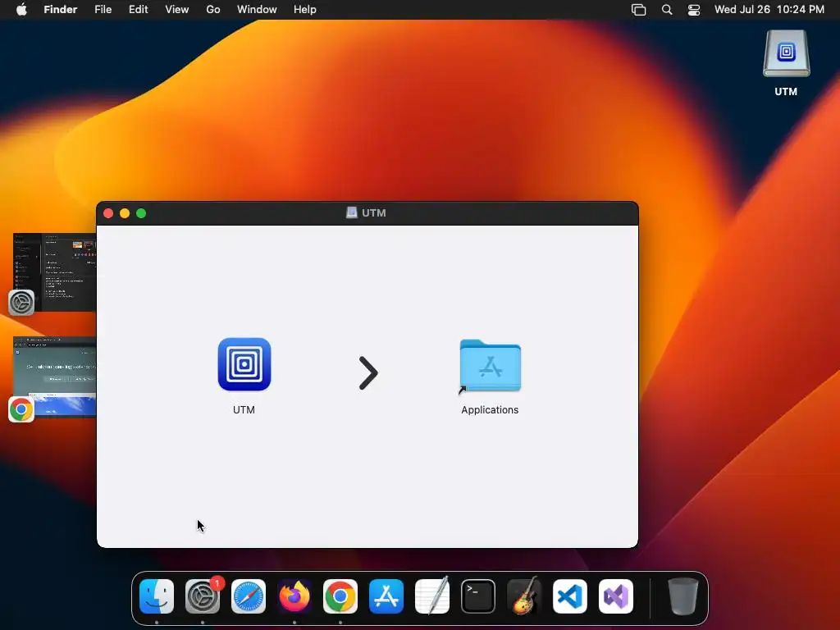Image resolution: width=840 pixels, height=630 pixels.
Task: Open the Applications folder shortcut
Action: pos(491,366)
